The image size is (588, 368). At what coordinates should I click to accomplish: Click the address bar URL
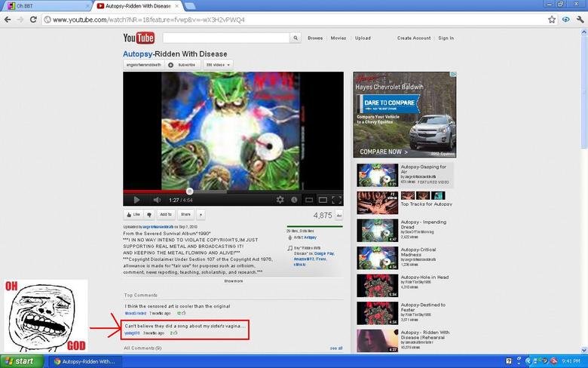149,20
